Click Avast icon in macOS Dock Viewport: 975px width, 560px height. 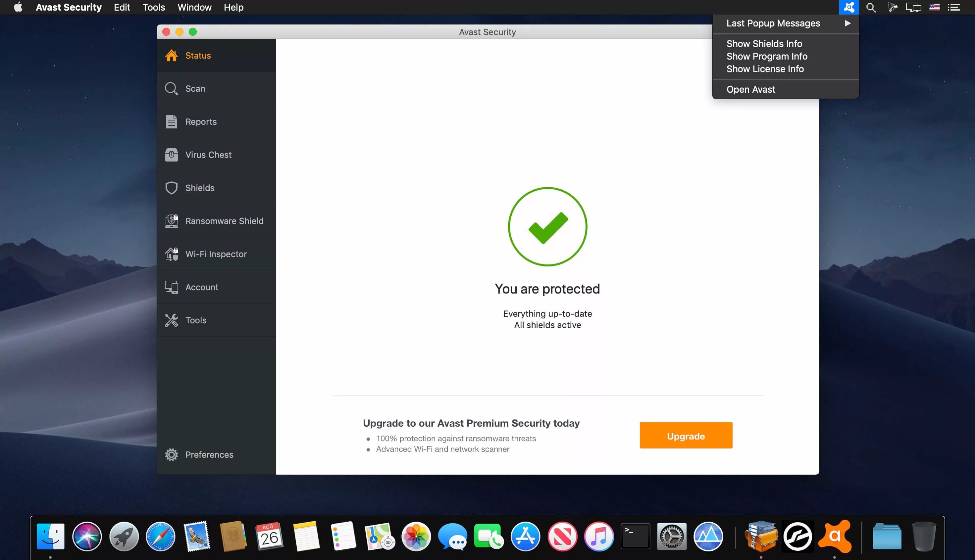click(836, 535)
